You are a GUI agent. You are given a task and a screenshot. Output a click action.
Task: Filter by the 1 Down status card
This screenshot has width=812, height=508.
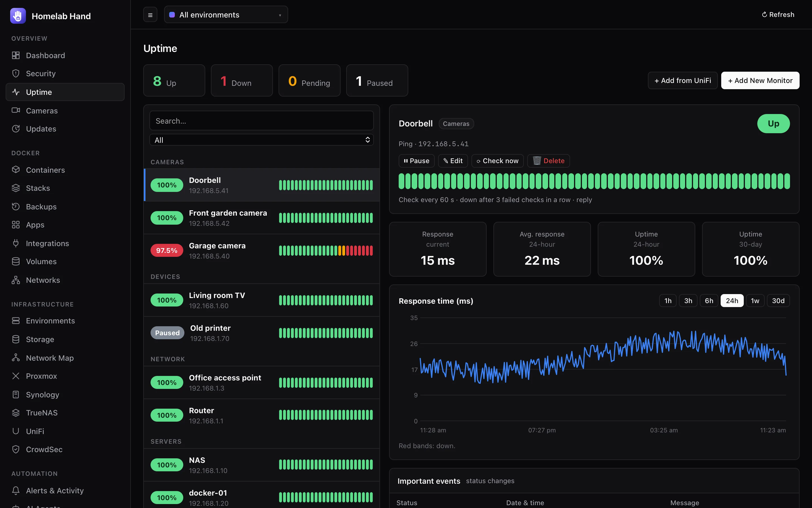[242, 81]
